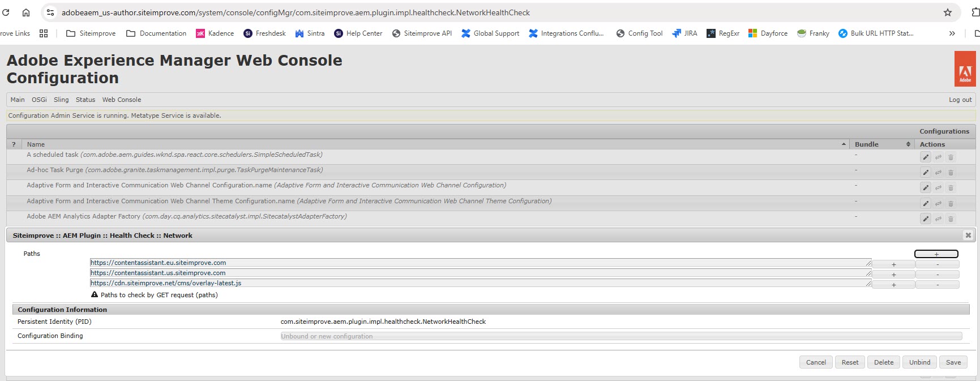Screen dimensions: 980x381
Task: Open the Freshdesk bookmark
Action: 264,33
